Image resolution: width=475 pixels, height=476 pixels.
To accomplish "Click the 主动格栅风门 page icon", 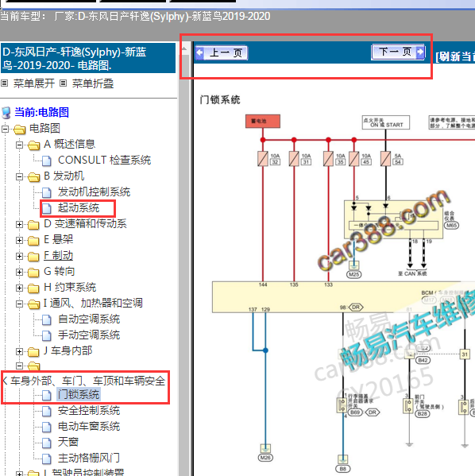I will 47,459.
